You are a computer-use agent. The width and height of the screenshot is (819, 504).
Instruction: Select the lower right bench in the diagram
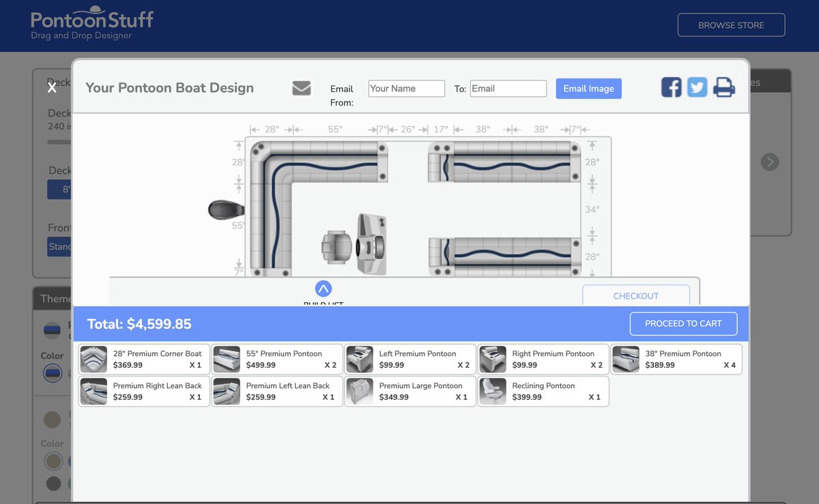coord(504,256)
